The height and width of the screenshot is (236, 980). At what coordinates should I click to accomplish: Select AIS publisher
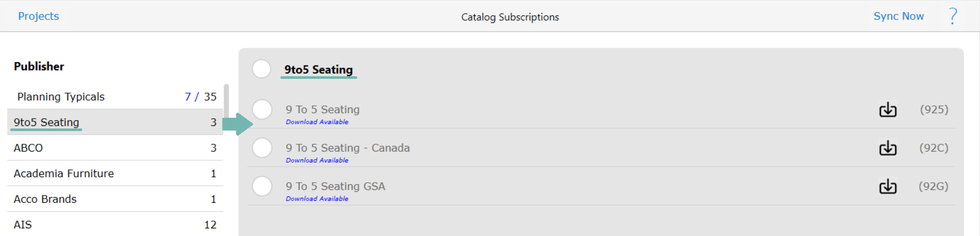(x=115, y=225)
